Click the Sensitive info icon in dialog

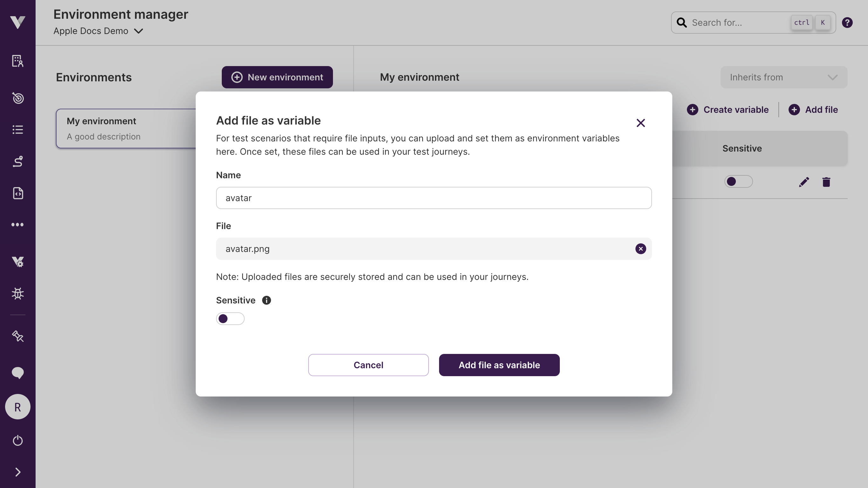[x=266, y=300]
